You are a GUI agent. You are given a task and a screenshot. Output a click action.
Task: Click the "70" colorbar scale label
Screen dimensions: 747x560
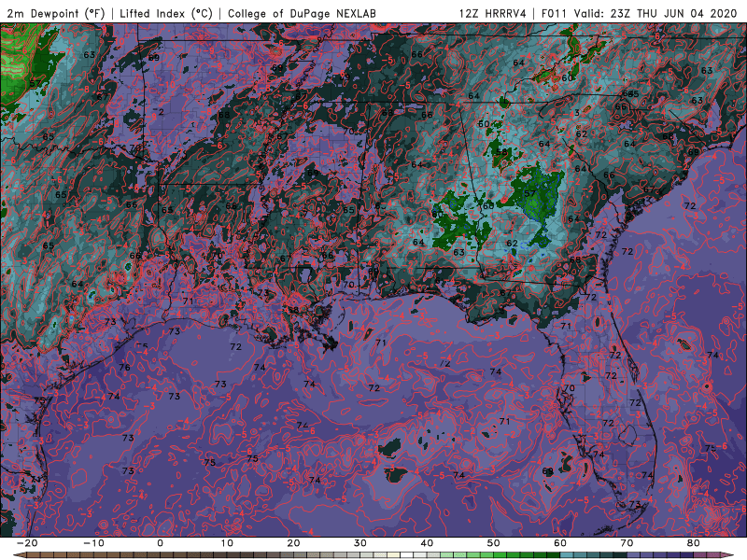627,543
